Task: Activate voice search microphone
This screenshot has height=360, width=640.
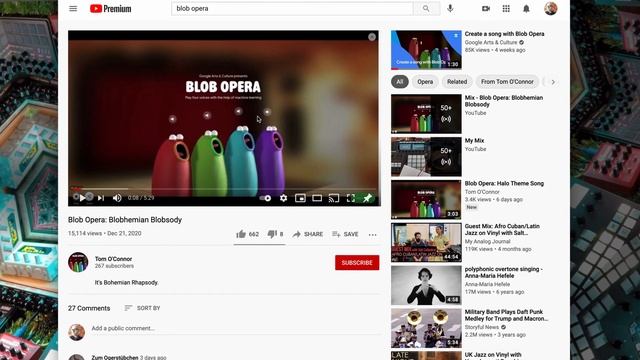Action: tap(450, 8)
